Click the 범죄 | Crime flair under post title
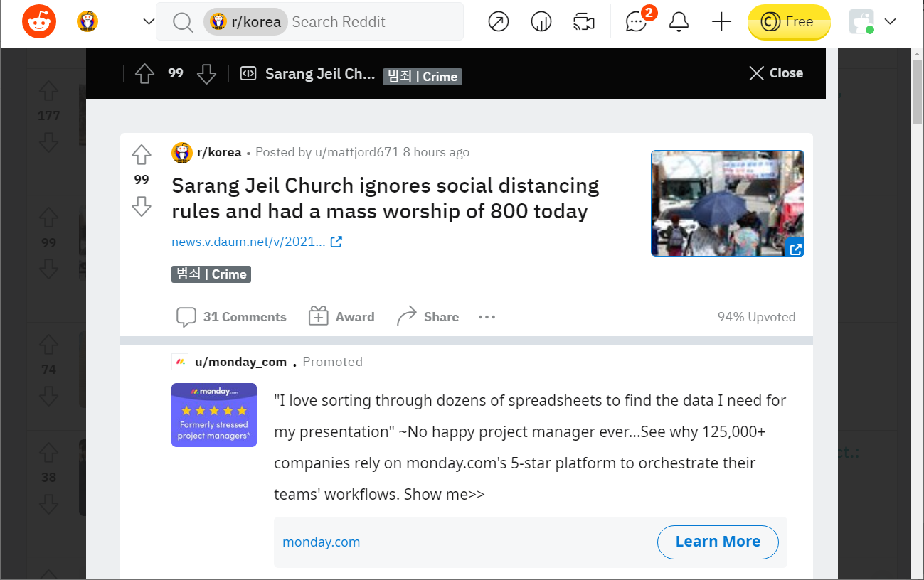Screen dimensions: 924x580 click(x=211, y=274)
